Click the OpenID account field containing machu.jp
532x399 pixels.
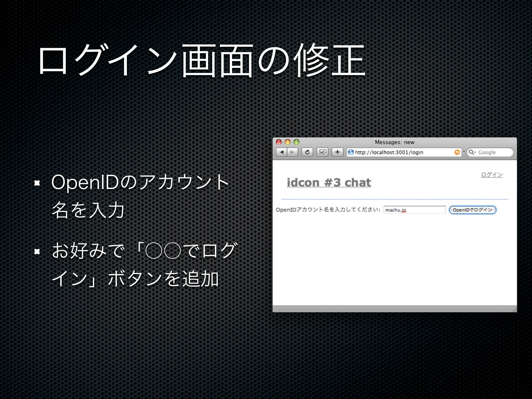click(415, 210)
